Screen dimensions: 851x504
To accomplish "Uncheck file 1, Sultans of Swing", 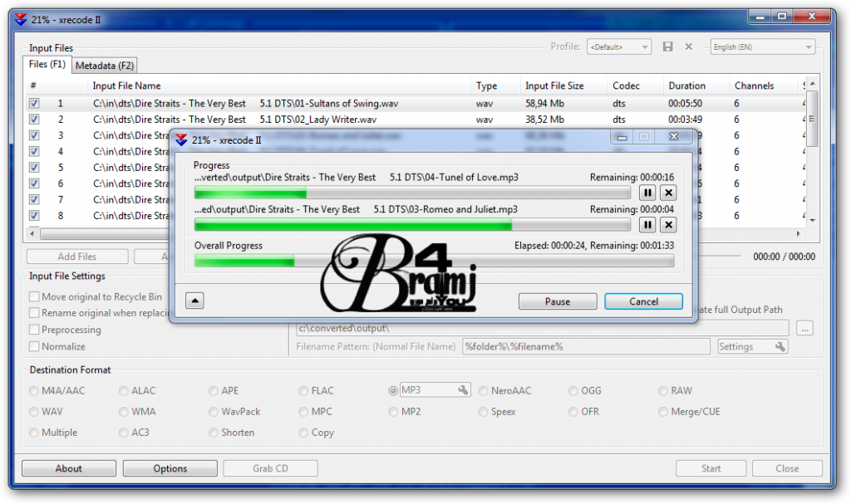I will click(33, 103).
